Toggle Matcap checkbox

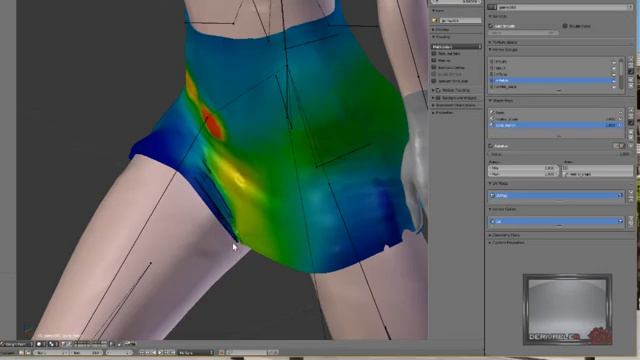pyautogui.click(x=434, y=60)
